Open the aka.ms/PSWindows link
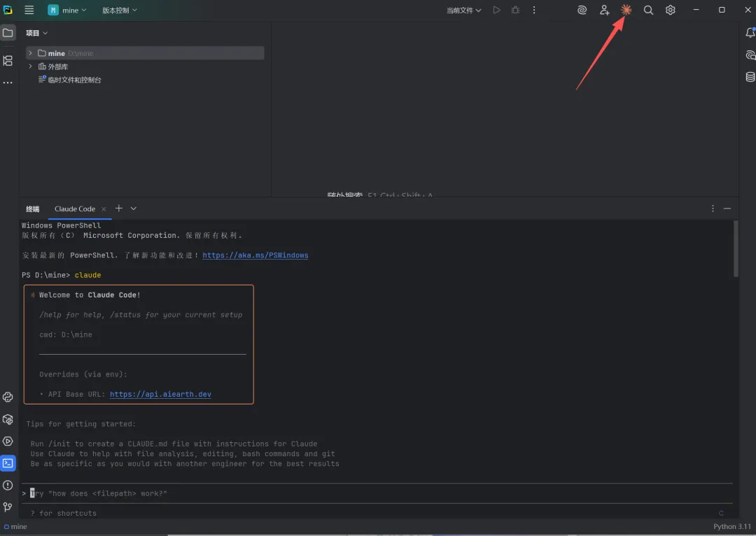The width and height of the screenshot is (756, 536). point(255,255)
